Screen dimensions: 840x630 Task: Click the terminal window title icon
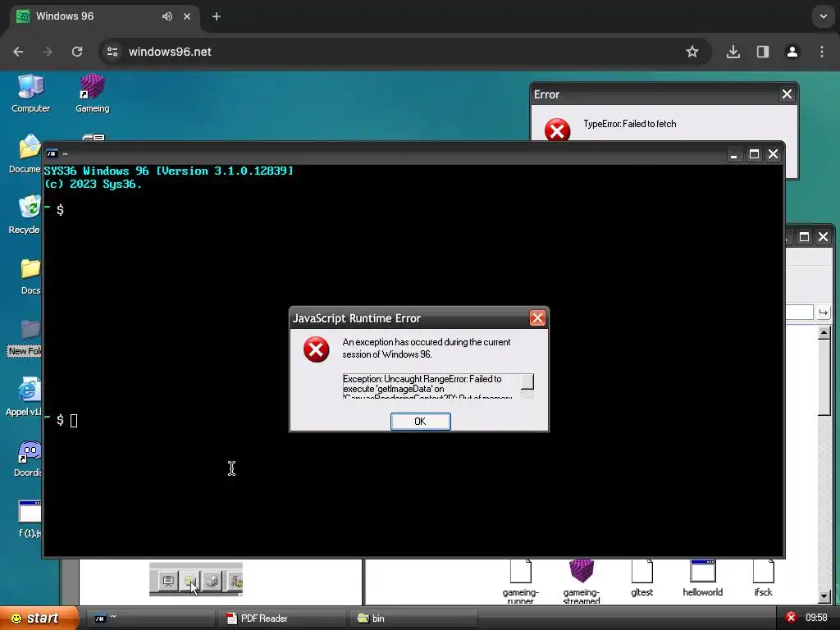coord(52,153)
